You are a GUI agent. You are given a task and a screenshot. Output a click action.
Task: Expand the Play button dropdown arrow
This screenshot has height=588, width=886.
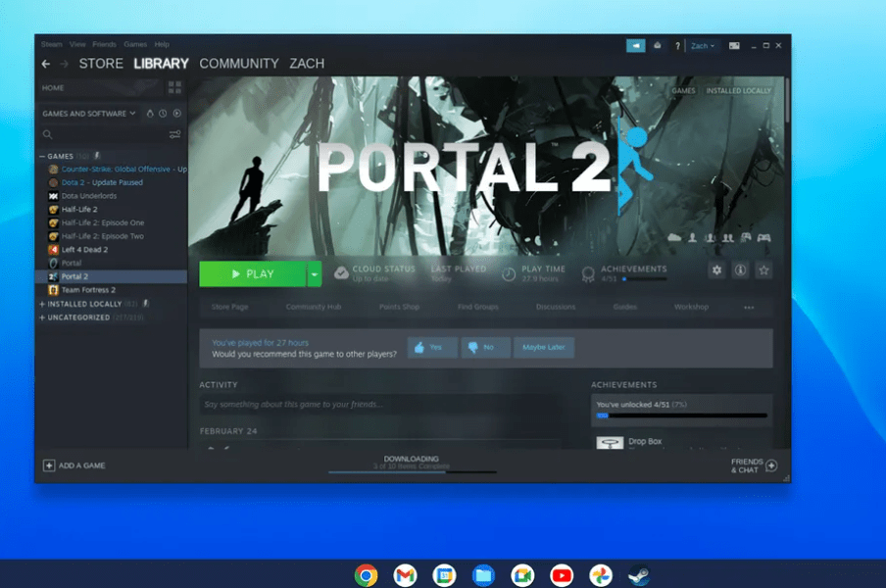313,274
